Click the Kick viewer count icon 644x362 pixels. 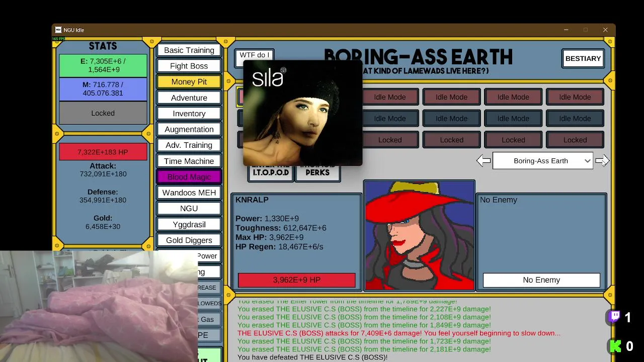(615, 346)
